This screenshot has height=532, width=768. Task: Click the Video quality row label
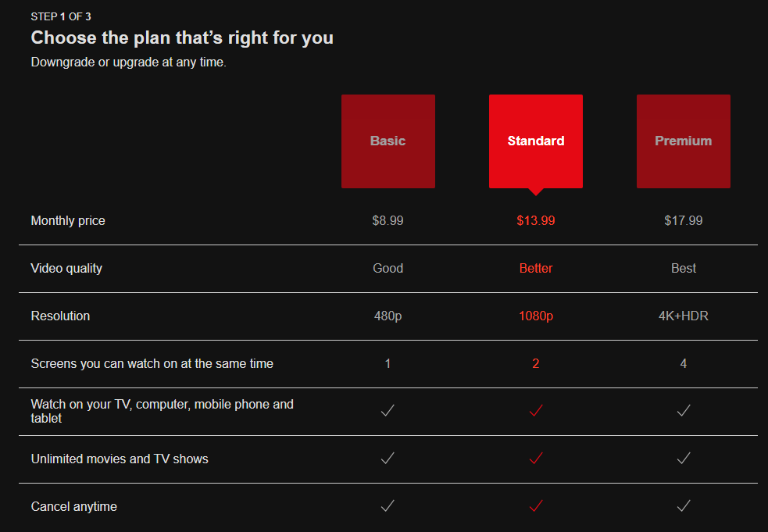pyautogui.click(x=66, y=268)
